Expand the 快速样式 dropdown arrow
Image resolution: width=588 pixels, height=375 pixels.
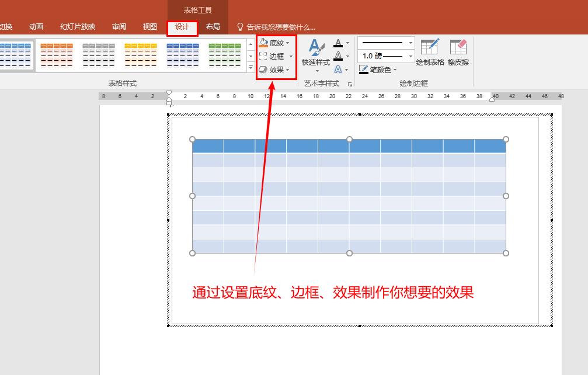coord(317,71)
